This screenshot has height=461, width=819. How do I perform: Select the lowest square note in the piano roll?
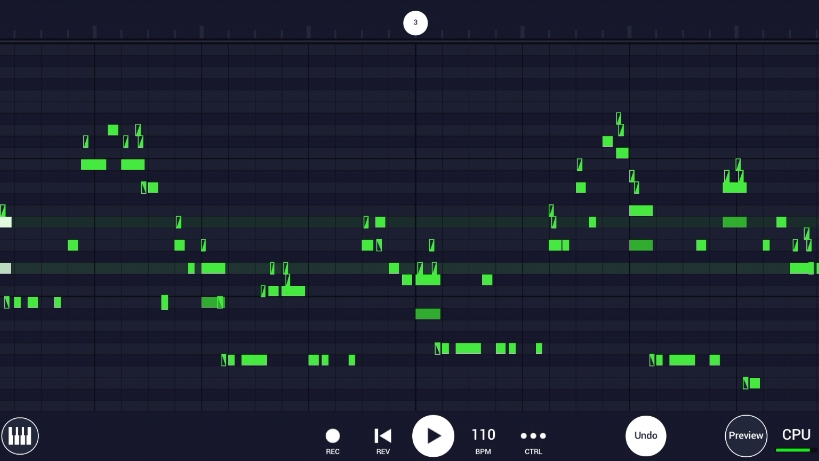click(x=755, y=383)
